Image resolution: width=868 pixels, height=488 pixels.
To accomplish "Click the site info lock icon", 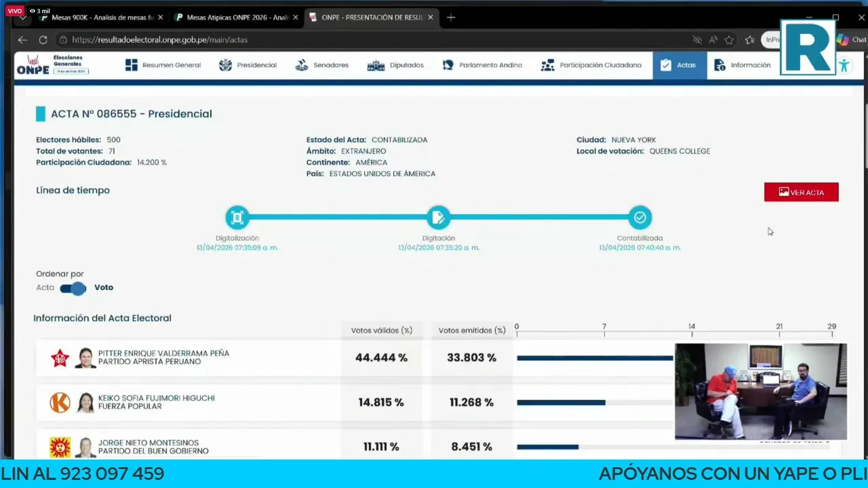I will click(x=62, y=40).
